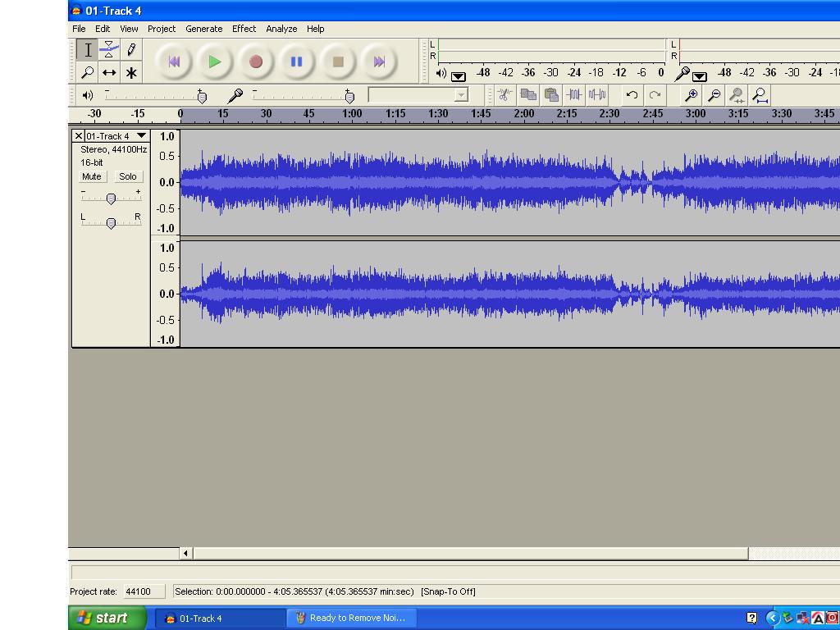Open the Edit menu
840x630 pixels.
tap(103, 29)
